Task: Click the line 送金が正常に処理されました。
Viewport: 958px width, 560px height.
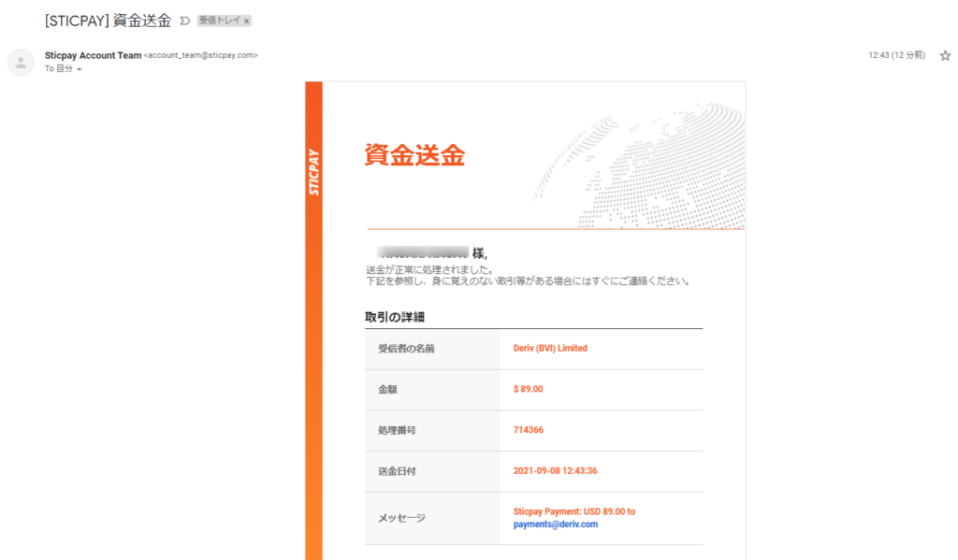Action: coord(430,270)
